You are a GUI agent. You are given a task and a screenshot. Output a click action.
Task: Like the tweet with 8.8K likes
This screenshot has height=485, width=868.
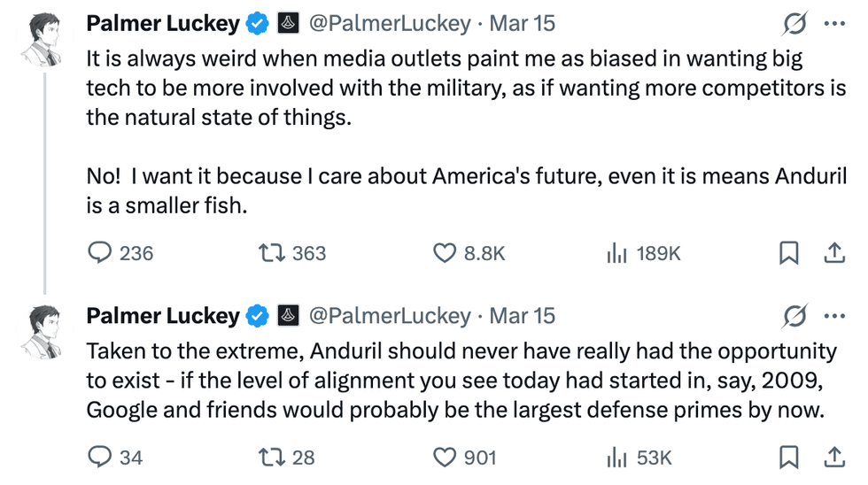pyautogui.click(x=445, y=253)
